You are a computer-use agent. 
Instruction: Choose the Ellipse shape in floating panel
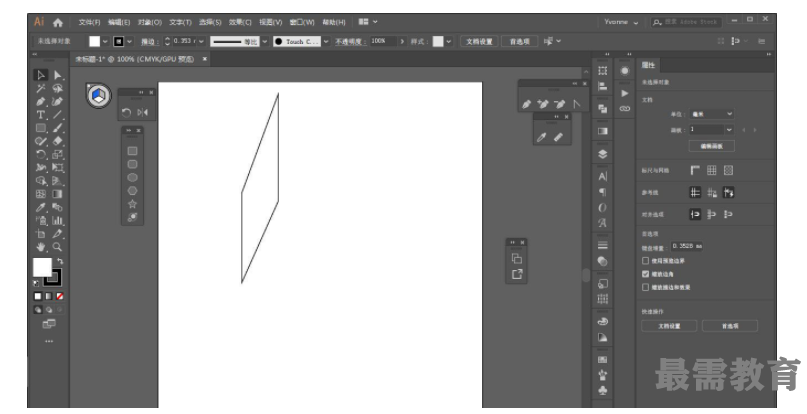point(132,178)
